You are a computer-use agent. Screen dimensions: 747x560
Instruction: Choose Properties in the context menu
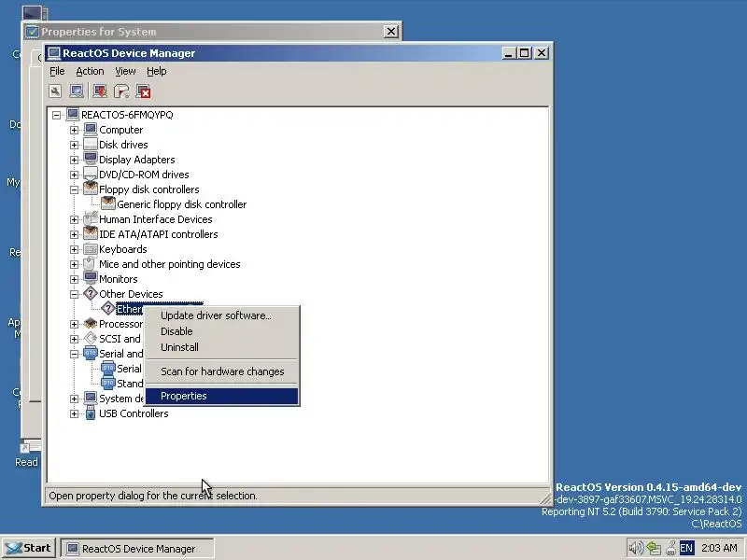point(222,396)
